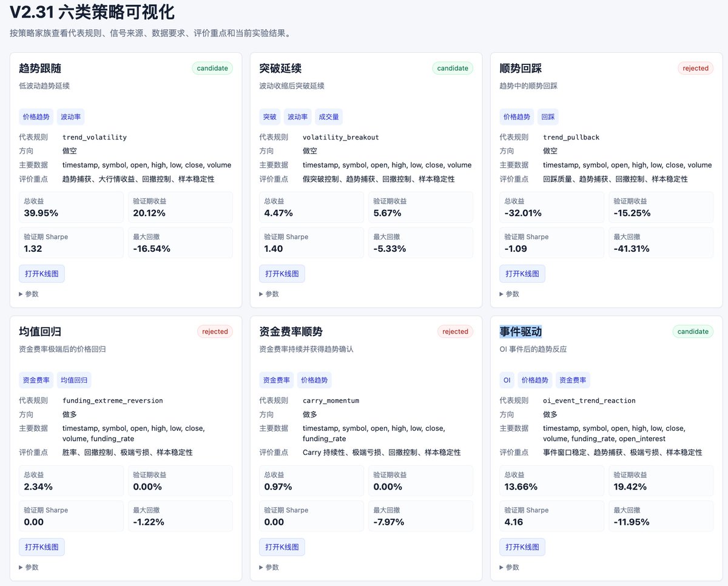Click rule name funding_extreme_reversion
Screen dimensions: 728x586
point(113,400)
